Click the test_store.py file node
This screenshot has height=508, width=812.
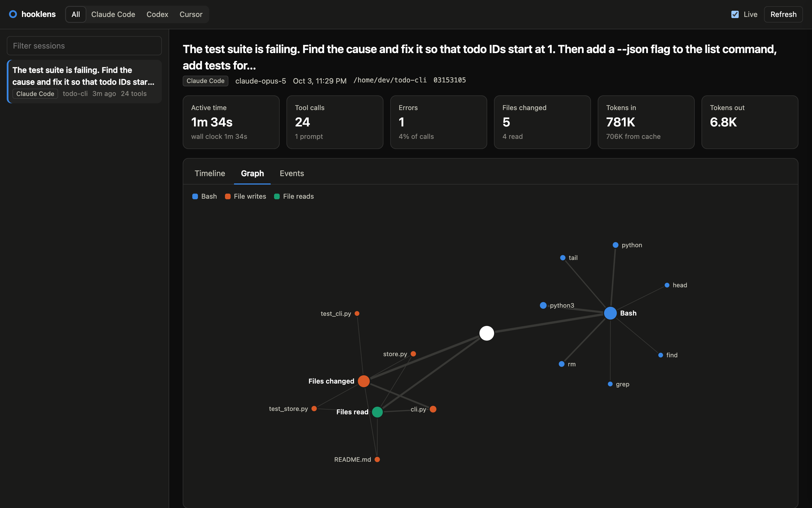pos(314,409)
